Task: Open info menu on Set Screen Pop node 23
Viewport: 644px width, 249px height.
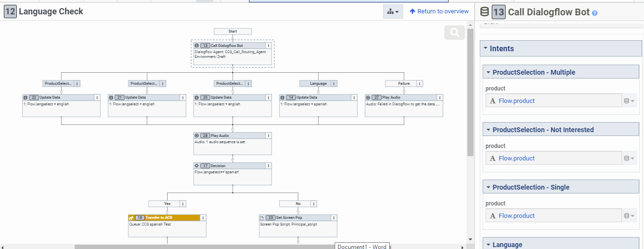Action: (334, 217)
